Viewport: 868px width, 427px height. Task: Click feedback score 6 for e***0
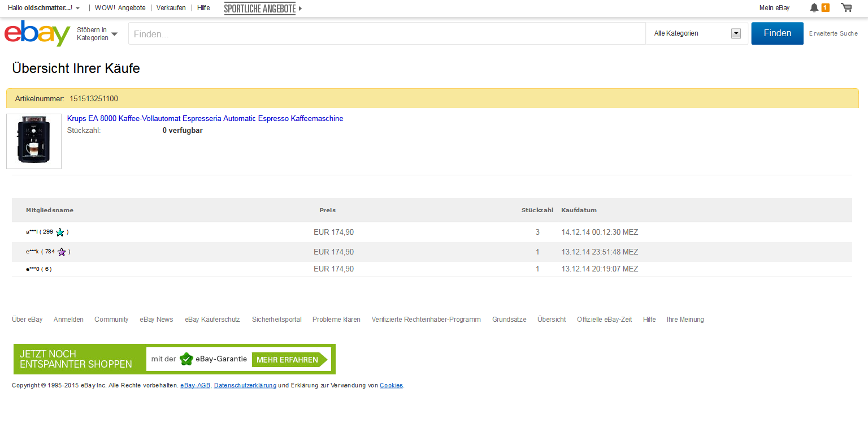(x=47, y=269)
